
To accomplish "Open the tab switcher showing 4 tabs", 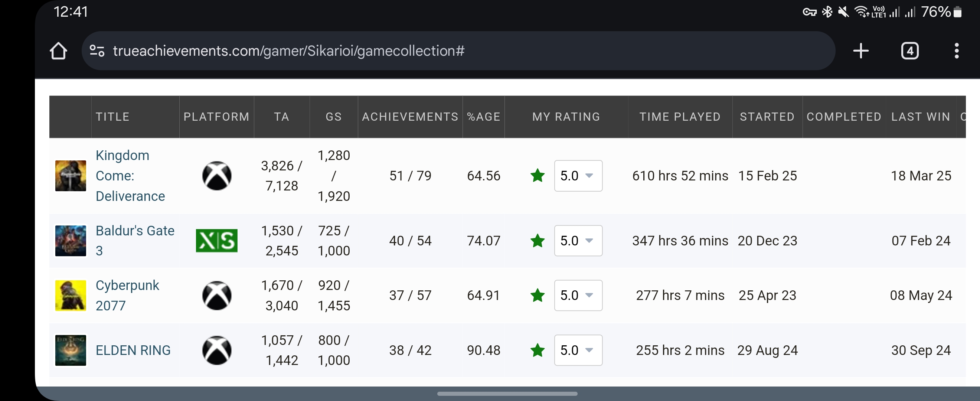I will (x=909, y=51).
